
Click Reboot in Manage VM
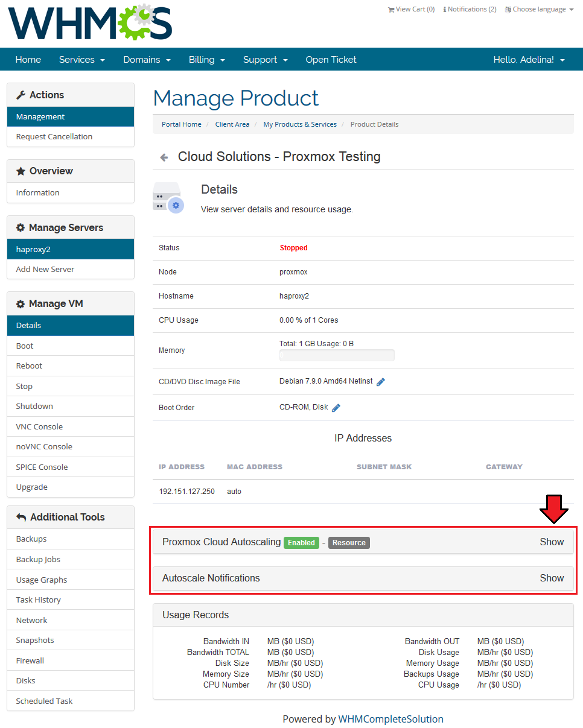71,366
